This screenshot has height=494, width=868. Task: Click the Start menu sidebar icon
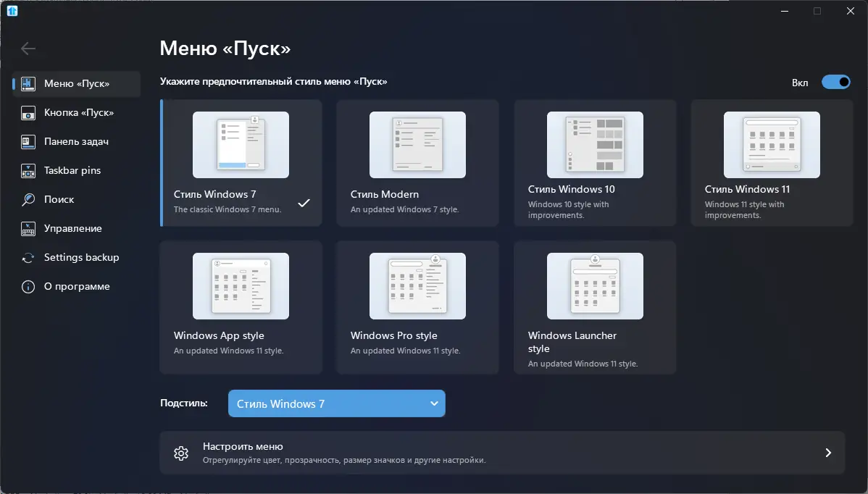click(x=28, y=83)
